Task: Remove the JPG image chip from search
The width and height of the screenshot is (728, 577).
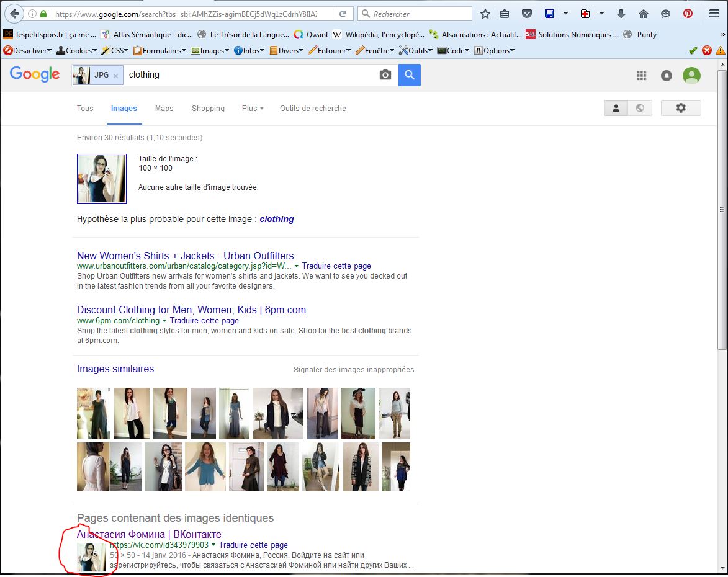Action: point(115,76)
